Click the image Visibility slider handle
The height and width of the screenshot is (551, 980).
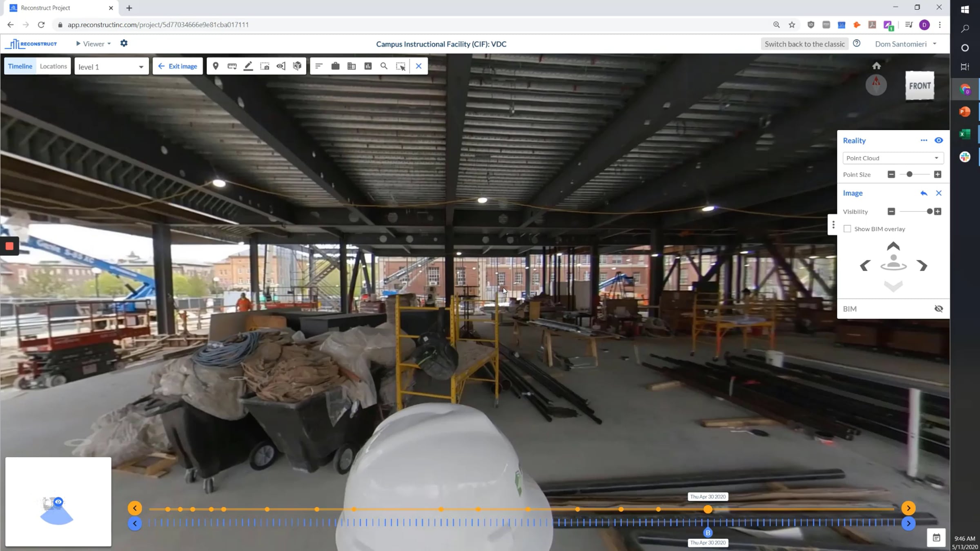[x=930, y=211]
